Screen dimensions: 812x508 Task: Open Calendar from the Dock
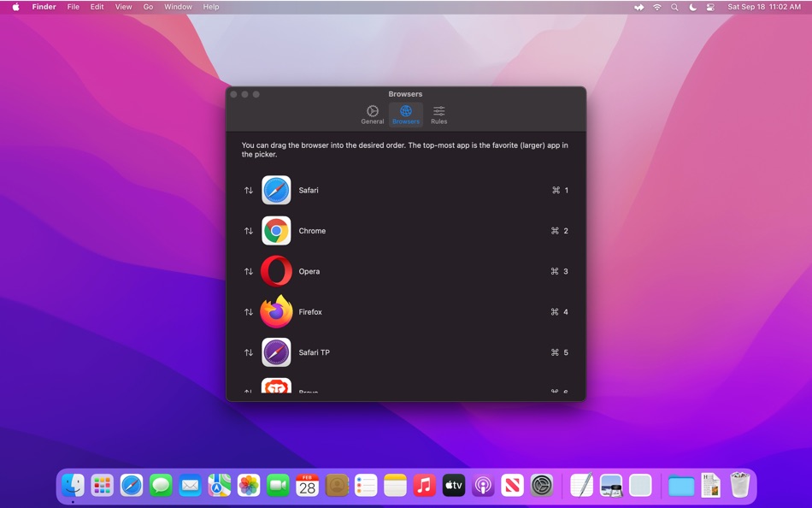pyautogui.click(x=307, y=486)
